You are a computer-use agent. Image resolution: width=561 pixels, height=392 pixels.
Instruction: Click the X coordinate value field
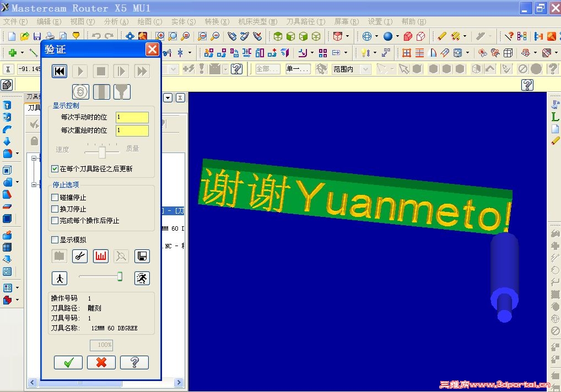click(29, 69)
